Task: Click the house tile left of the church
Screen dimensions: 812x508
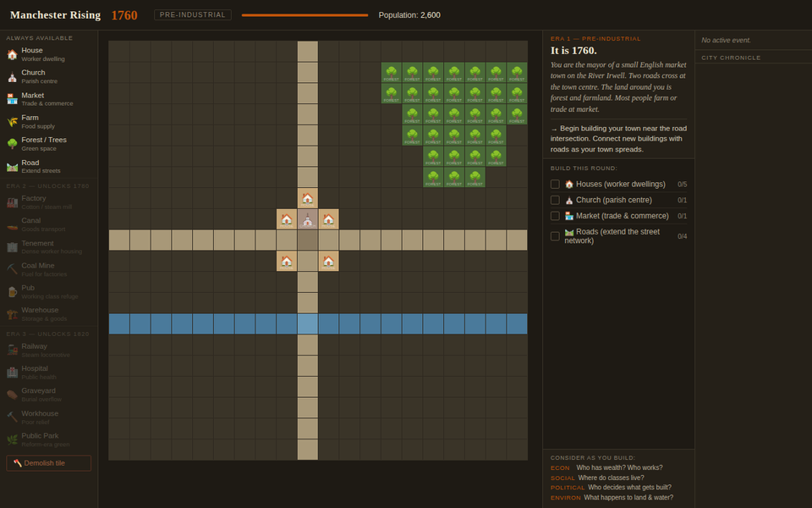Action: point(287,219)
